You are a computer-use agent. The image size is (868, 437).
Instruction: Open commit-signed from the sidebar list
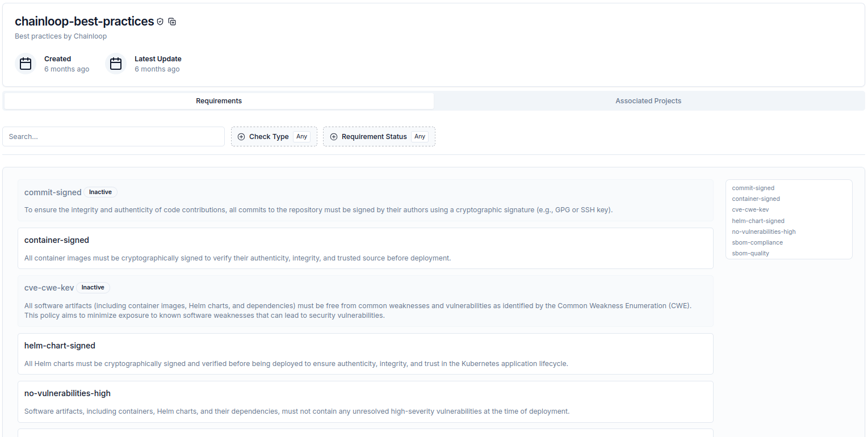coord(753,188)
